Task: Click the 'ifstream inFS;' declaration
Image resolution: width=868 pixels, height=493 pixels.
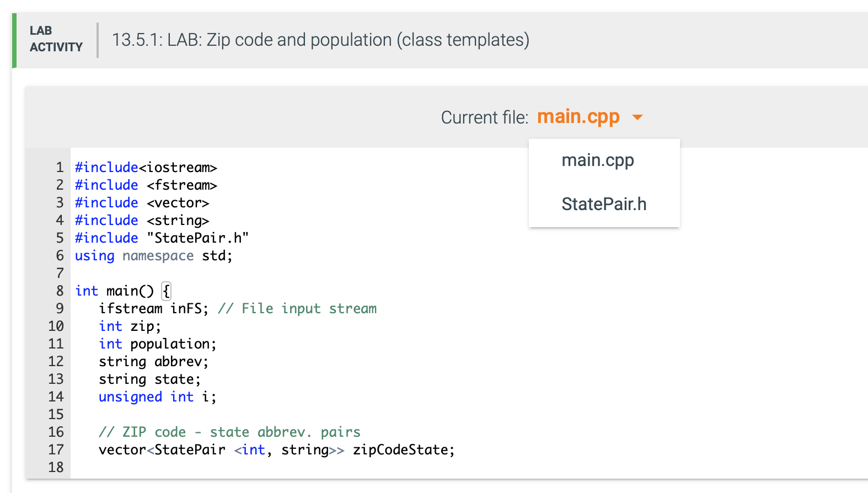Action: (154, 308)
